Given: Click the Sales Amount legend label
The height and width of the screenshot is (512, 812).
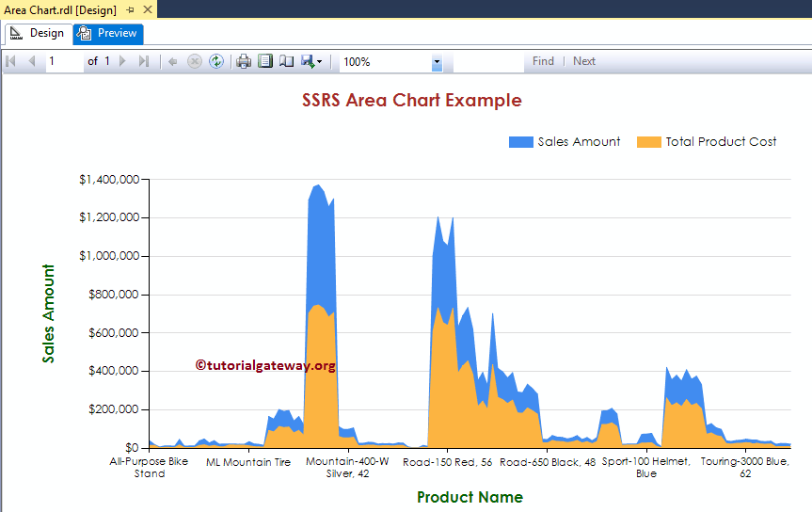Looking at the screenshot, I should coord(579,141).
